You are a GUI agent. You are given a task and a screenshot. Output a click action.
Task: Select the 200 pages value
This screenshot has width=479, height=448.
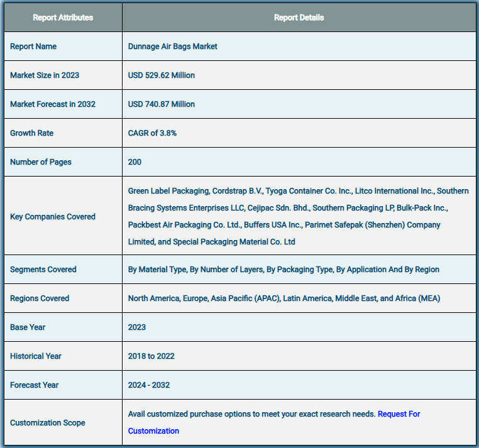(135, 162)
